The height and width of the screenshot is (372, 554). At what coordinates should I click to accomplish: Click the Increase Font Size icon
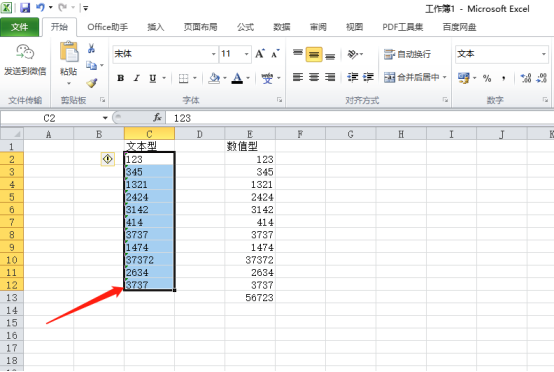pyautogui.click(x=260, y=54)
